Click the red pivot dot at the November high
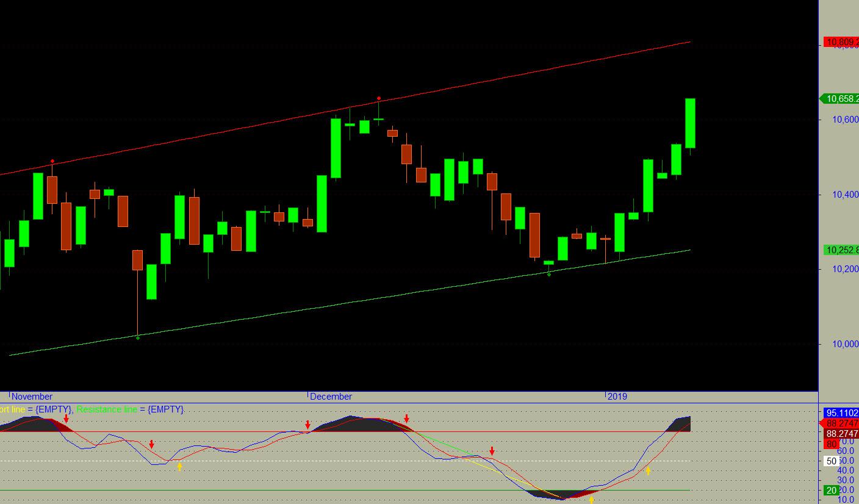Image resolution: width=859 pixels, height=504 pixels. [52, 161]
